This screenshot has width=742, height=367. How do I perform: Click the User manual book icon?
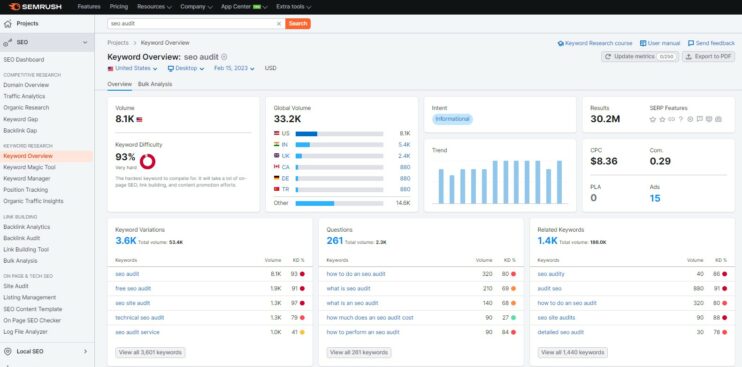tap(643, 43)
